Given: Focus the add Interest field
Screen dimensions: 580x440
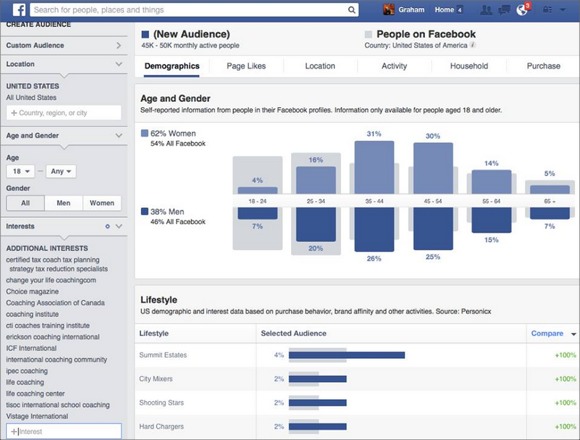Looking at the screenshot, I should click(64, 431).
